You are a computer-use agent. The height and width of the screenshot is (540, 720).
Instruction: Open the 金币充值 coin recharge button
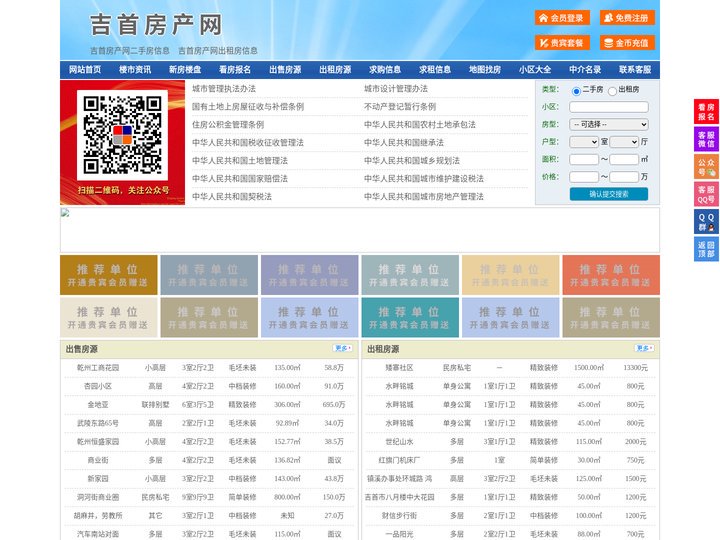click(x=627, y=43)
